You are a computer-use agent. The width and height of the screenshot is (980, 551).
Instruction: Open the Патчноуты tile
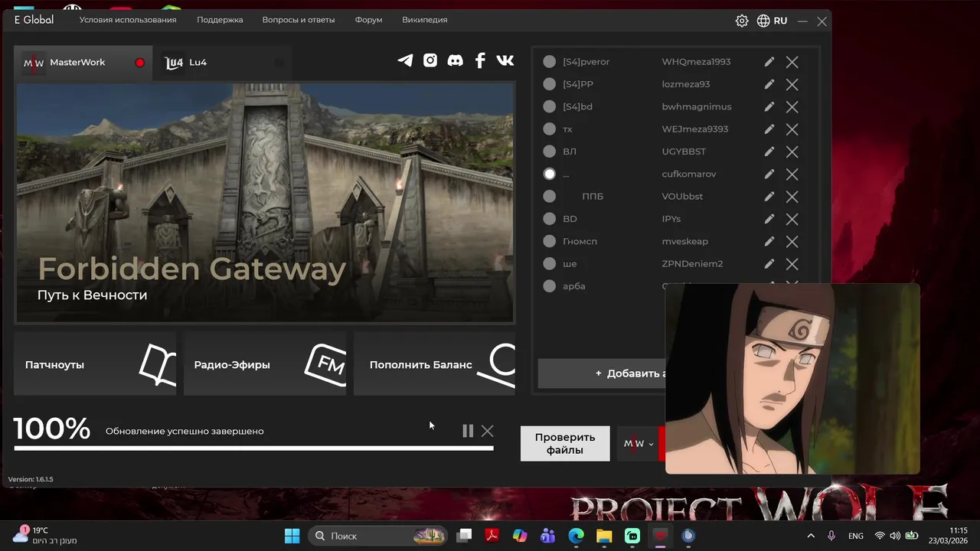tap(95, 364)
